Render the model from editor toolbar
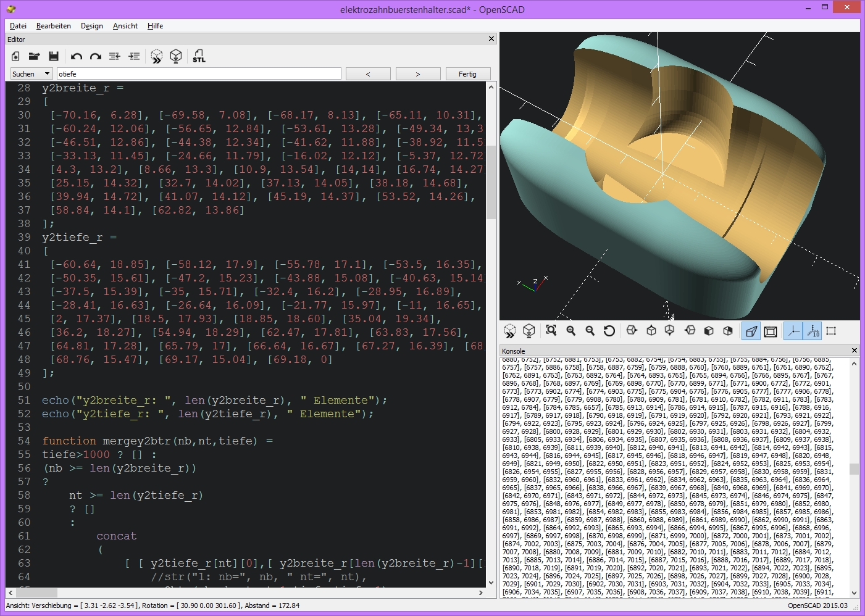The height and width of the screenshot is (616, 865). (x=176, y=56)
